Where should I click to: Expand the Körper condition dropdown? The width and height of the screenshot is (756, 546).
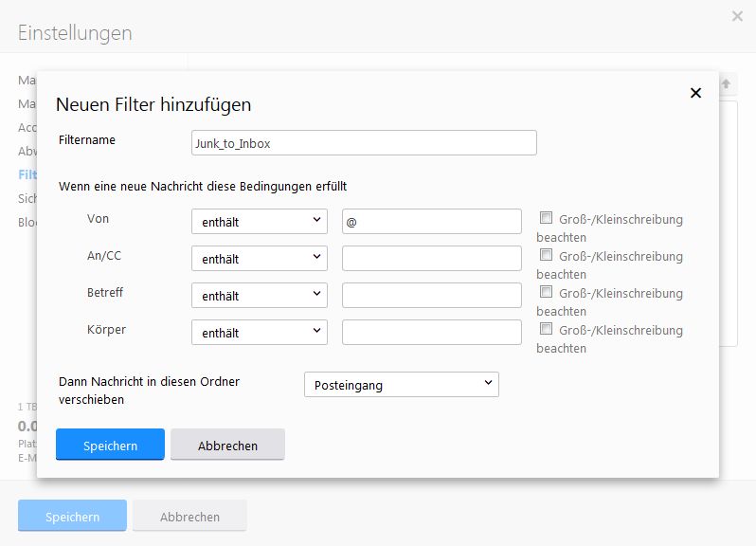(259, 332)
